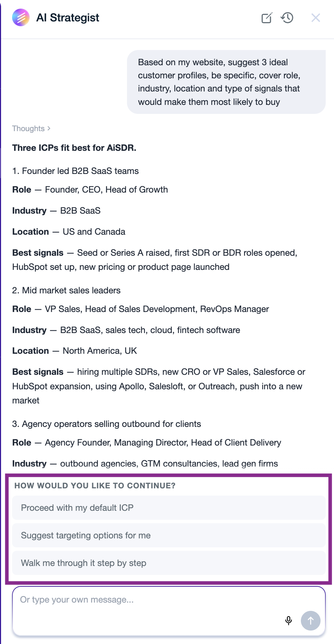Viewport: 334px width, 644px height.
Task: Click the Industry outbound agencies line
Action: click(x=145, y=464)
